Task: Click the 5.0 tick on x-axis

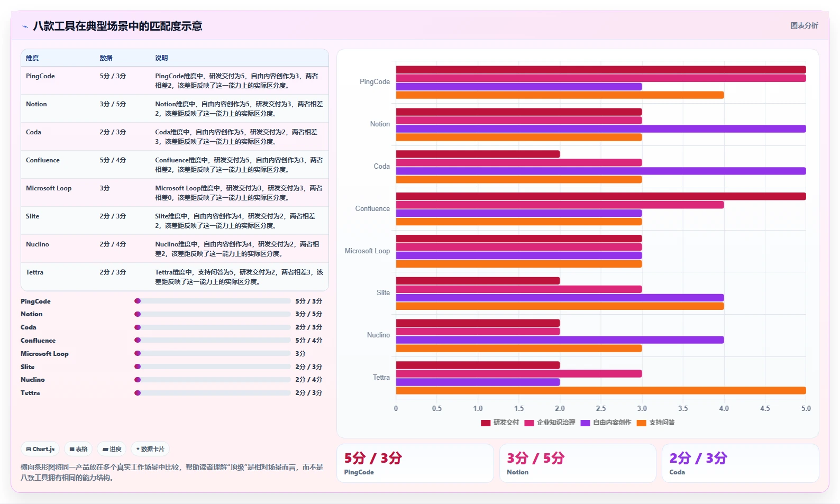Action: [x=806, y=409]
